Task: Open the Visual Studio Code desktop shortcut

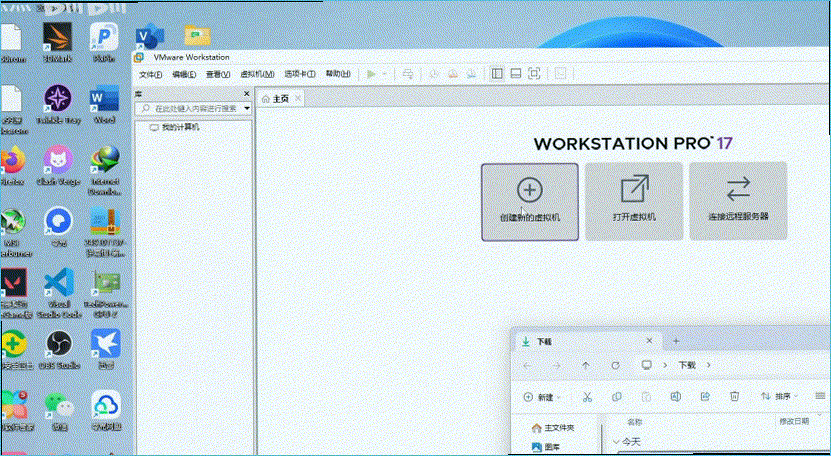Action: point(58,293)
